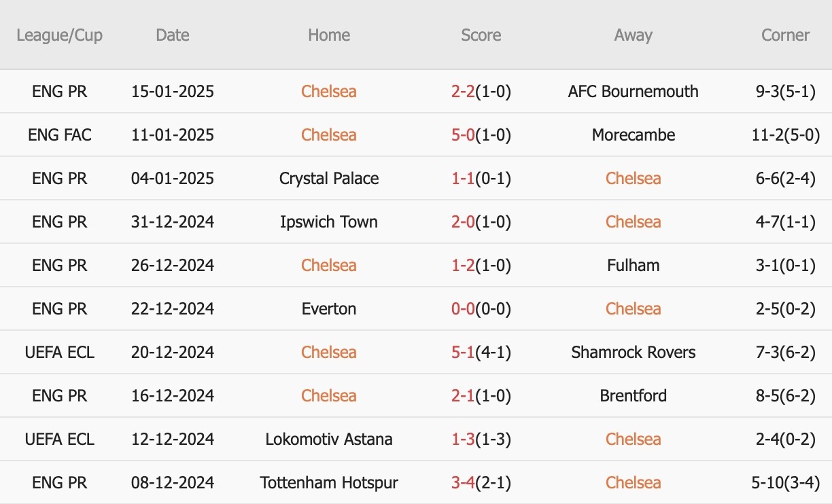Open Ipswich Town team page
Screen dimensions: 832x504
(329, 222)
